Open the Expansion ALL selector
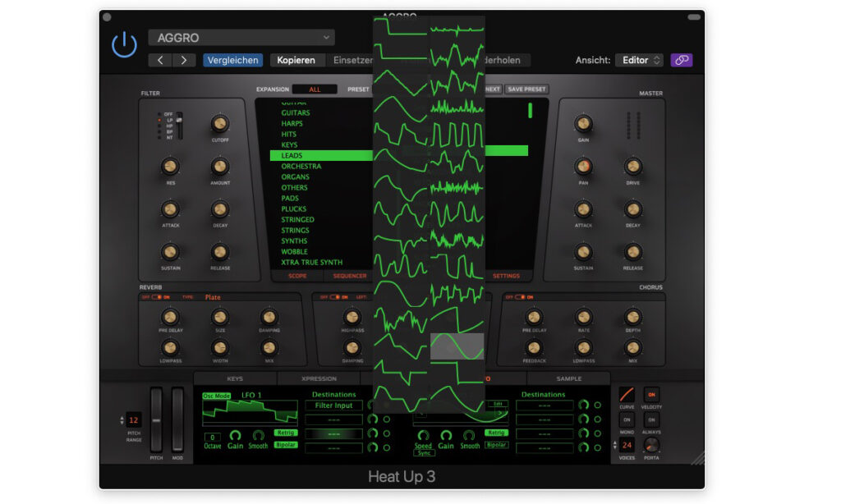The width and height of the screenshot is (841, 504). [315, 89]
